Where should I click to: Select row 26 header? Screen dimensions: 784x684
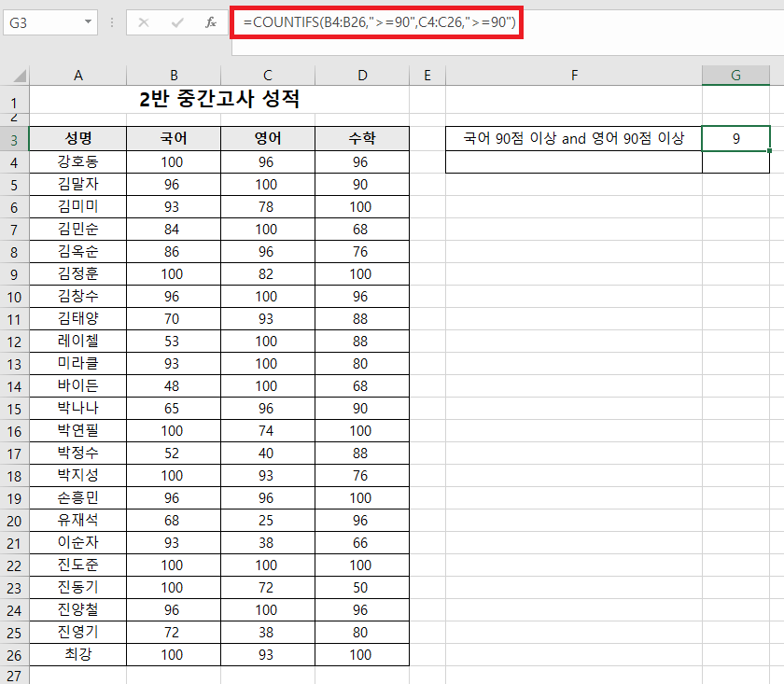(x=14, y=655)
